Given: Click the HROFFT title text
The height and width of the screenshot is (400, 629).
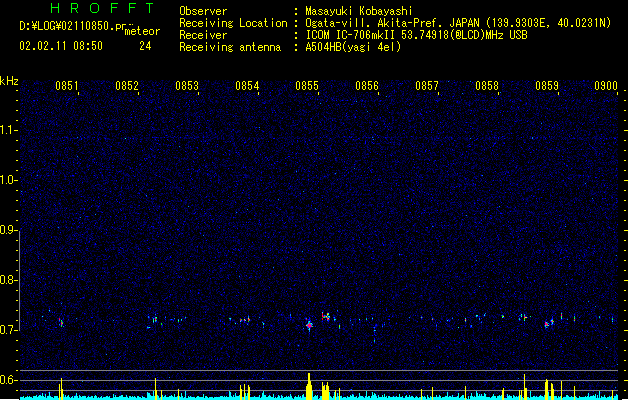Looking at the screenshot, I should pyautogui.click(x=102, y=8).
